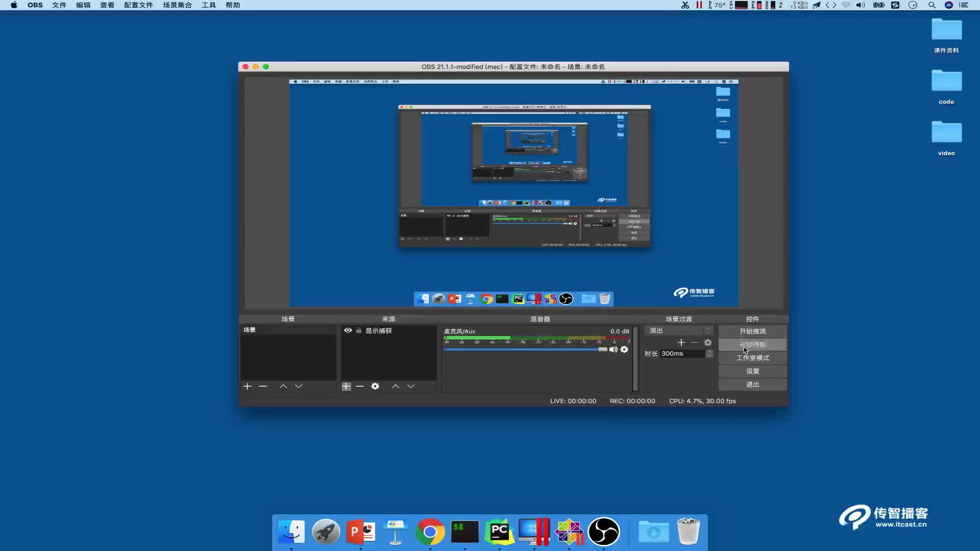Add a new source in 来源 panel
The height and width of the screenshot is (551, 980).
tap(346, 386)
